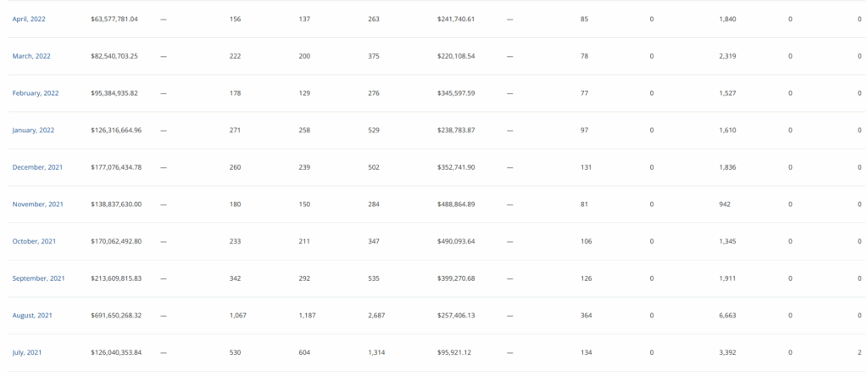Open the October, 2021 link
The height and width of the screenshot is (376, 868).
(34, 241)
